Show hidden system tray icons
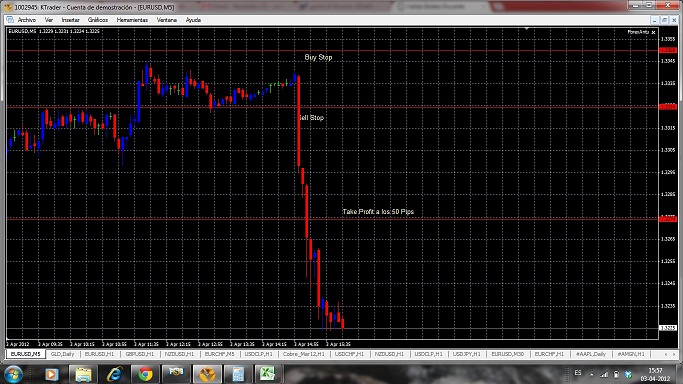This screenshot has width=683, height=384. coord(592,374)
